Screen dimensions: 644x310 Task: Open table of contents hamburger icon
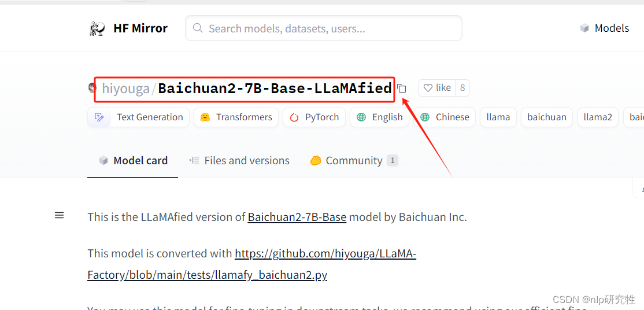(59, 215)
